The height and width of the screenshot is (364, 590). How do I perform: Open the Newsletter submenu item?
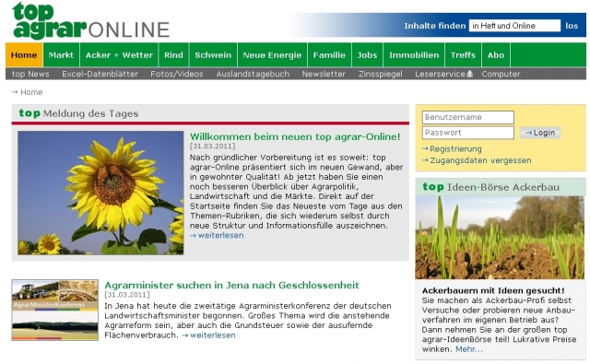tap(324, 74)
